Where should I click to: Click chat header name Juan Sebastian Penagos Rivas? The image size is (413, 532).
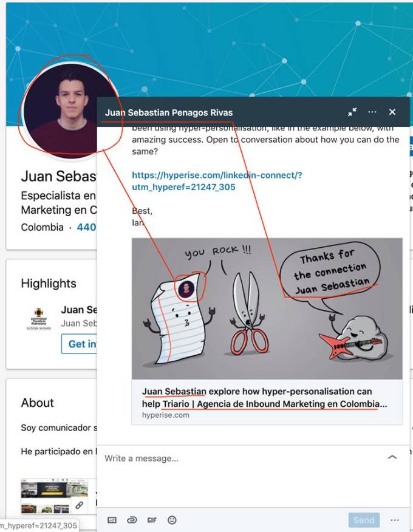point(169,112)
